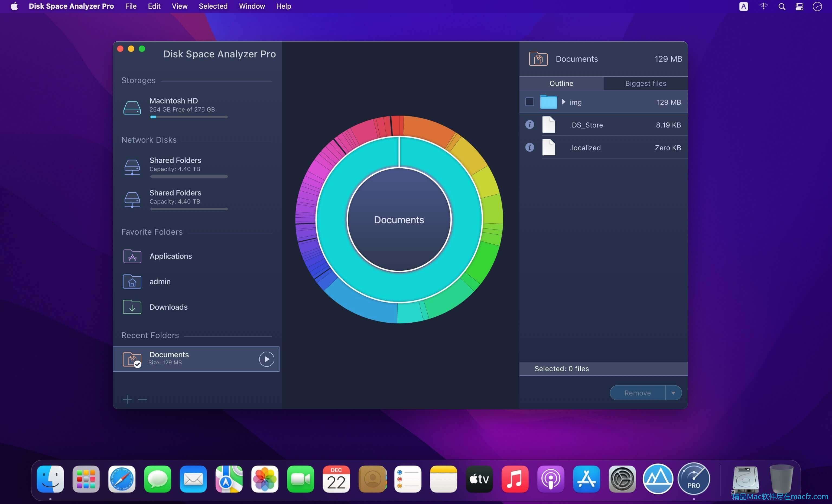Click the .localized file icon

point(548,147)
